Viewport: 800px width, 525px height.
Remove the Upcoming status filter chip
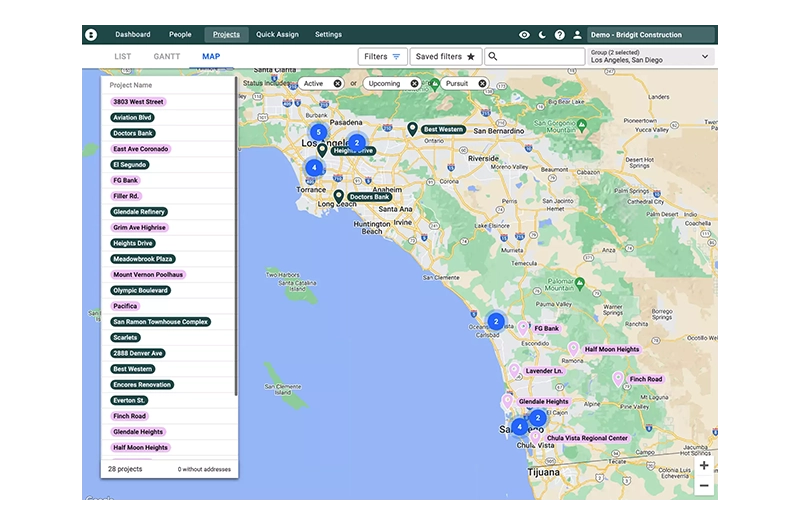point(414,84)
